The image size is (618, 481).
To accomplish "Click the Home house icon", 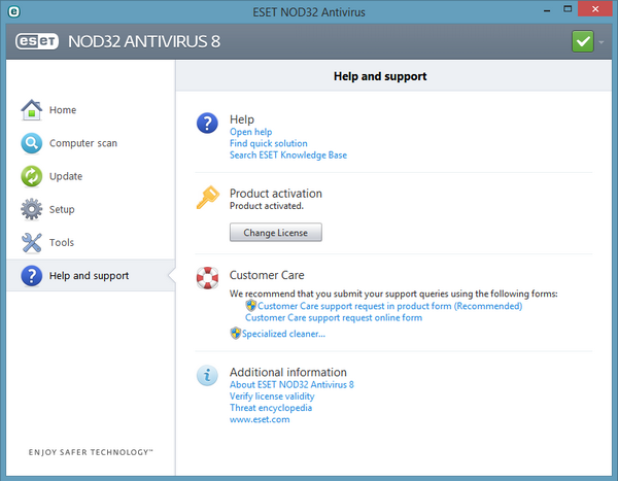I will (32, 110).
